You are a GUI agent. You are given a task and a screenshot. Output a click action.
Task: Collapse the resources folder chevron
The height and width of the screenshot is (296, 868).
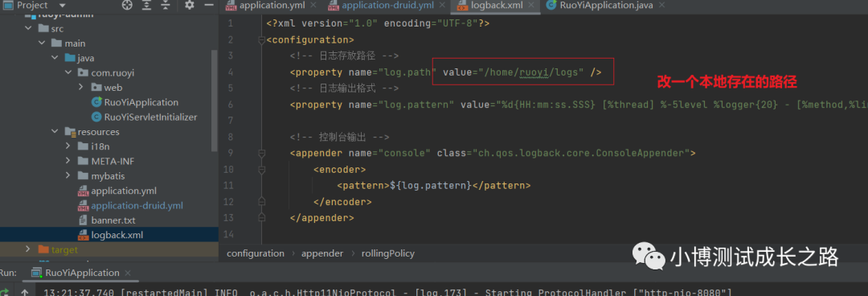coord(55,132)
